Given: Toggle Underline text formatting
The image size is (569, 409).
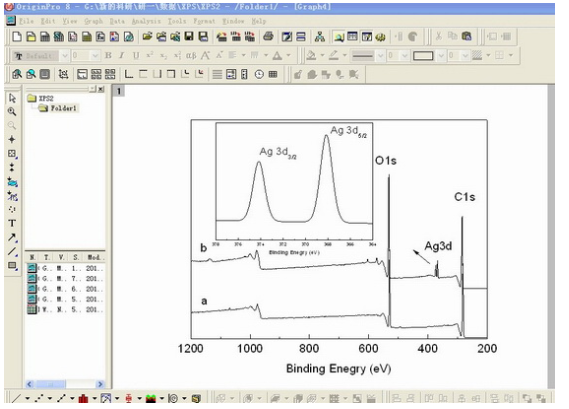Looking at the screenshot, I should point(136,56).
